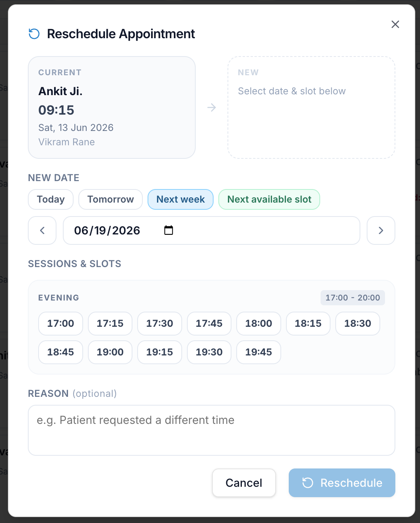This screenshot has height=523, width=420.
Task: Choose the 18:00 time slot
Action: 259,324
